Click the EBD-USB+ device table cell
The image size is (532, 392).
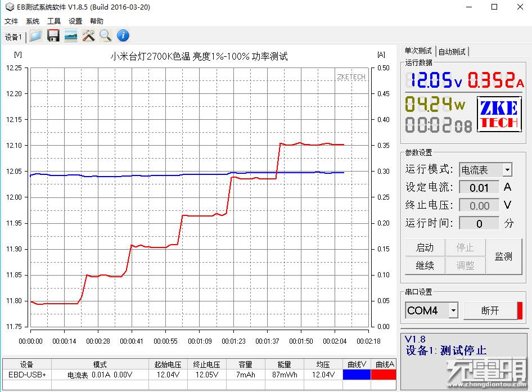[27, 375]
